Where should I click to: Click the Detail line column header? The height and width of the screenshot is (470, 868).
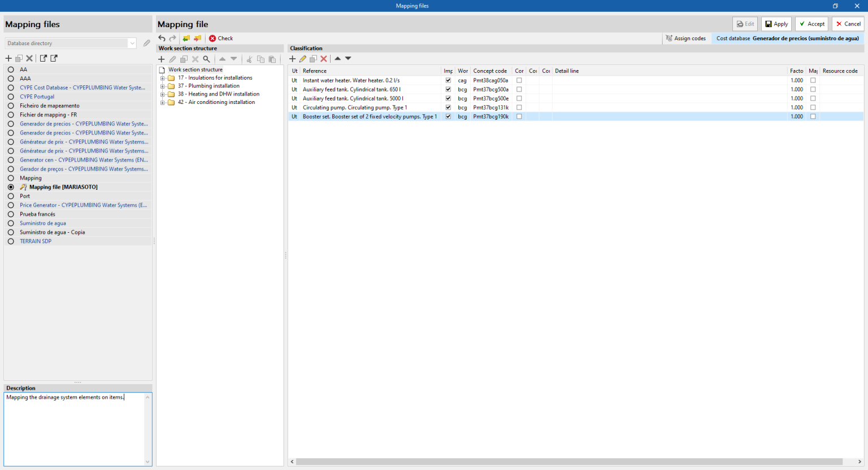(670, 71)
